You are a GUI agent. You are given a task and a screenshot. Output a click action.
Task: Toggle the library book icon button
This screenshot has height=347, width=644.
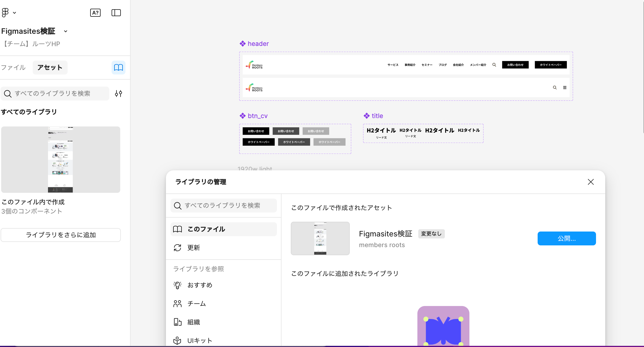[118, 68]
